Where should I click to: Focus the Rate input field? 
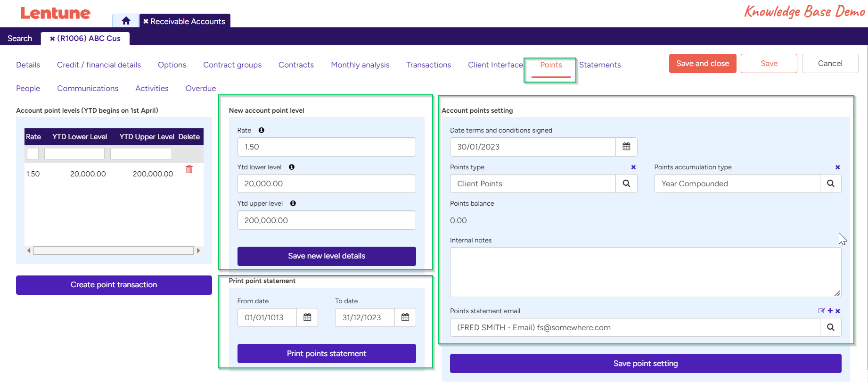(327, 147)
